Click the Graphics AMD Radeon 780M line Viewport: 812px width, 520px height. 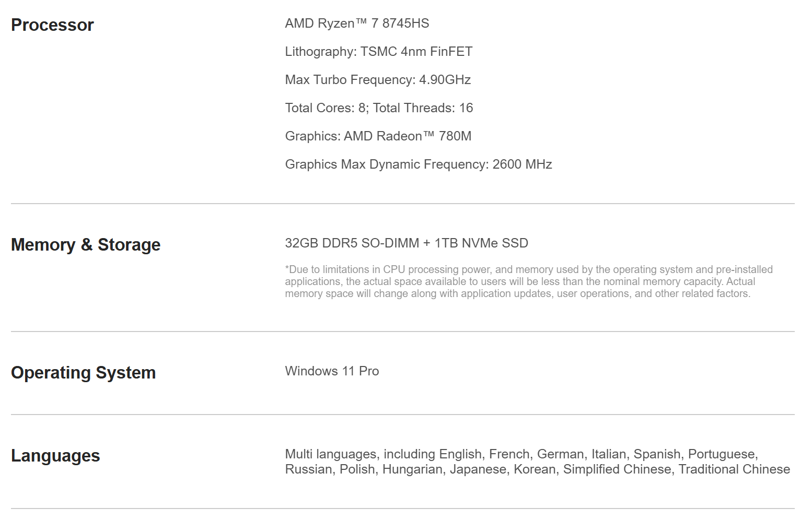378,136
